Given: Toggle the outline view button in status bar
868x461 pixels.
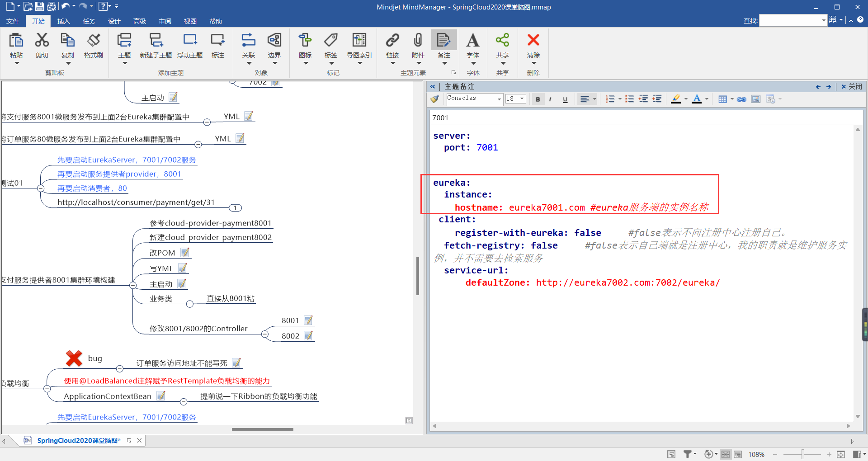Looking at the screenshot, I should pyautogui.click(x=738, y=454).
